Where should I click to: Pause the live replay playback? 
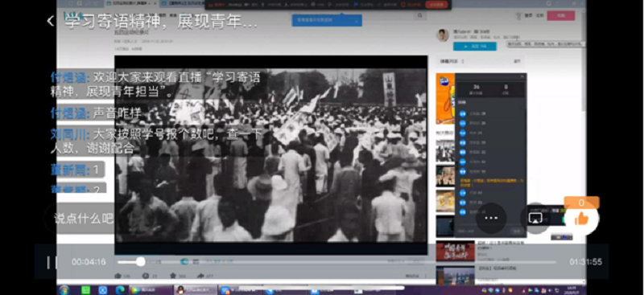pyautogui.click(x=52, y=262)
